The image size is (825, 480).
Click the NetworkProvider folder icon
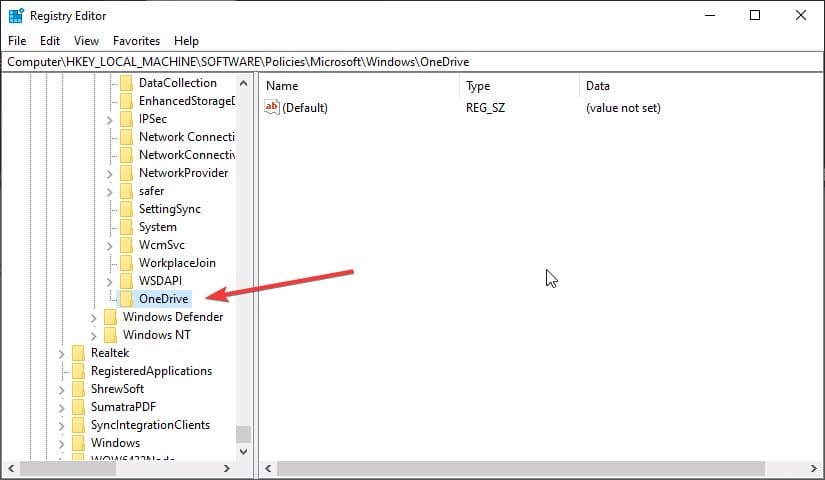pos(126,173)
